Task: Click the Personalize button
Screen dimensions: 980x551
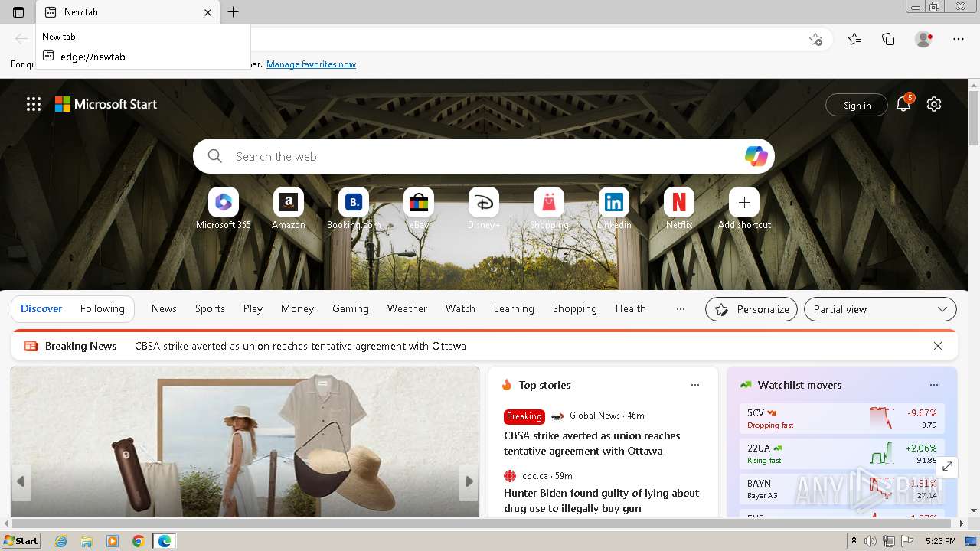Action: tap(751, 309)
